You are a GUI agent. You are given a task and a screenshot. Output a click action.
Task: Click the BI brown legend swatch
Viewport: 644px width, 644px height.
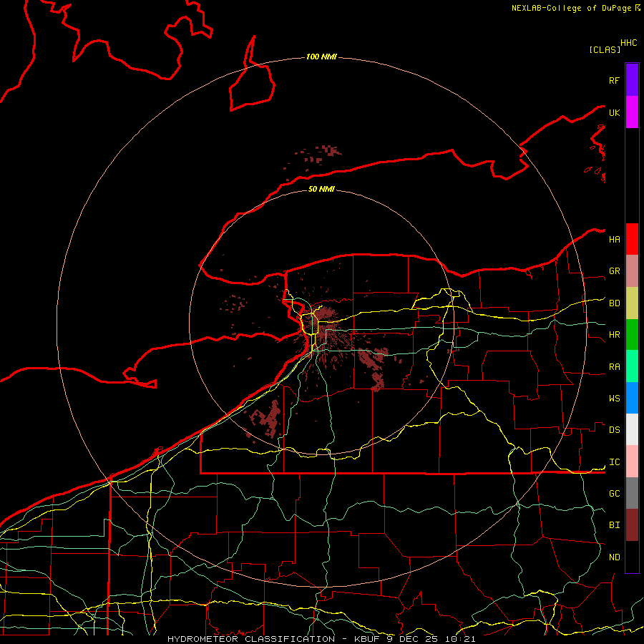[632, 525]
